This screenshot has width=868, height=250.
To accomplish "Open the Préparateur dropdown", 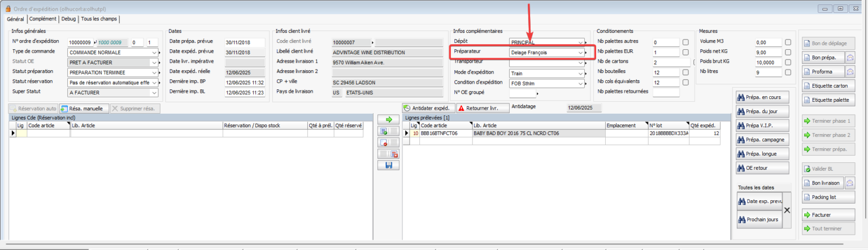I will pos(580,53).
